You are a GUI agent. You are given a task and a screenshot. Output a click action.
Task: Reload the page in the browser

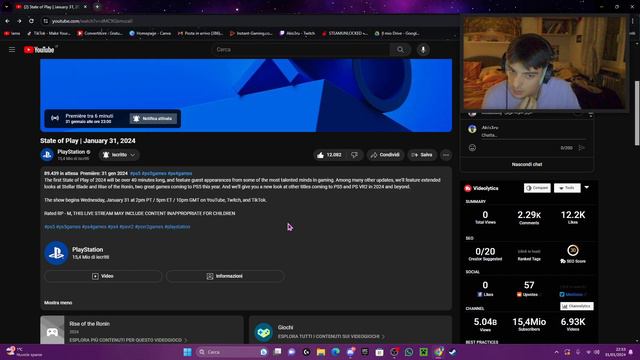click(x=31, y=21)
